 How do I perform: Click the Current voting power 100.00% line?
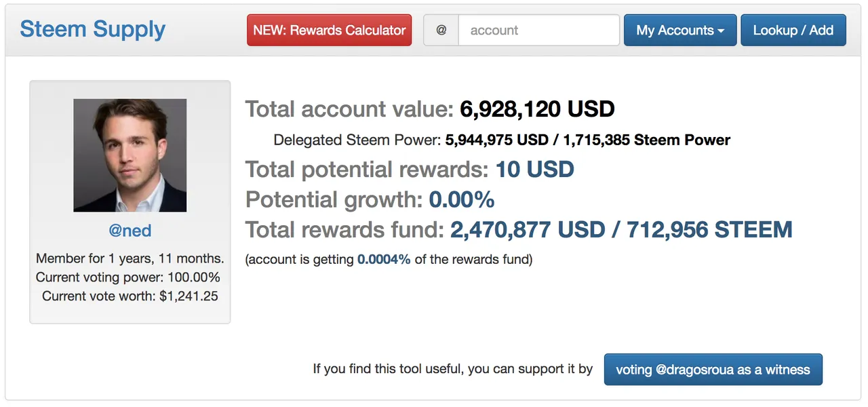(x=128, y=277)
